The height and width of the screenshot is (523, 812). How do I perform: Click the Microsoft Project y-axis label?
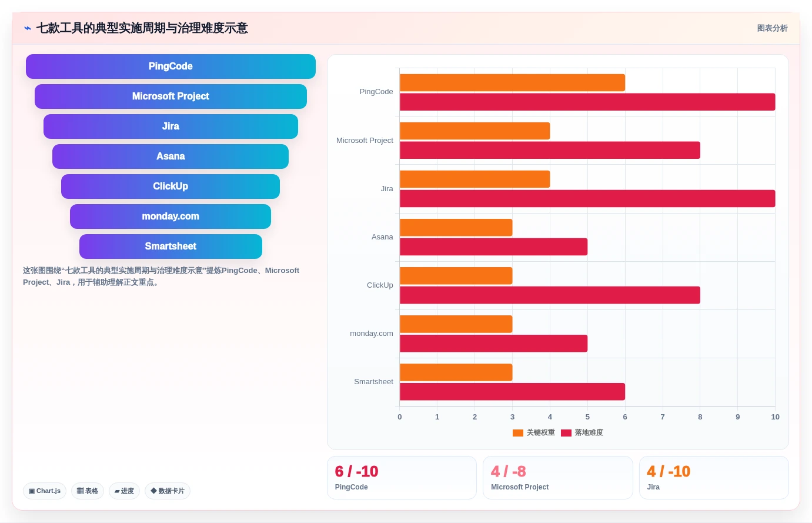pos(365,141)
